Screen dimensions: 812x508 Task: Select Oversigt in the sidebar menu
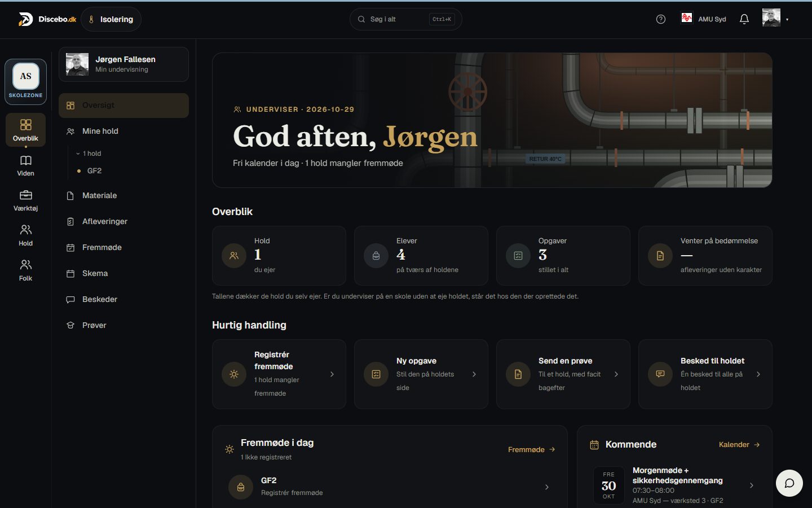pyautogui.click(x=123, y=106)
